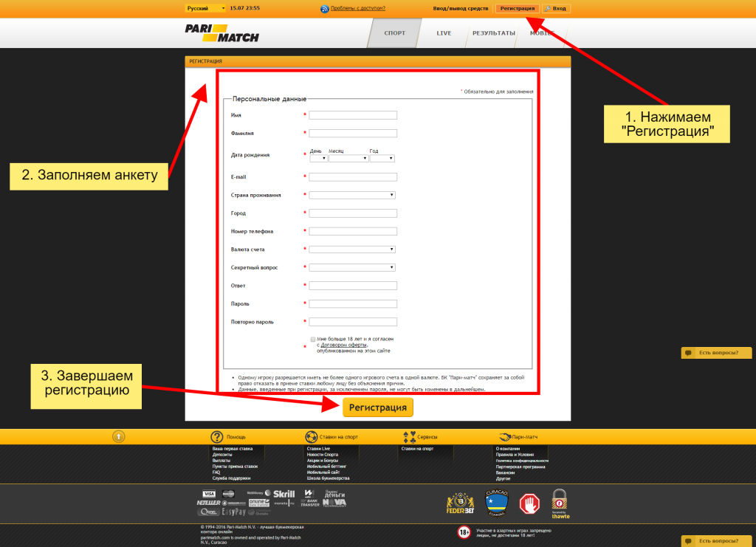Click the Pari Match logo
The image size is (756, 547).
point(209,32)
